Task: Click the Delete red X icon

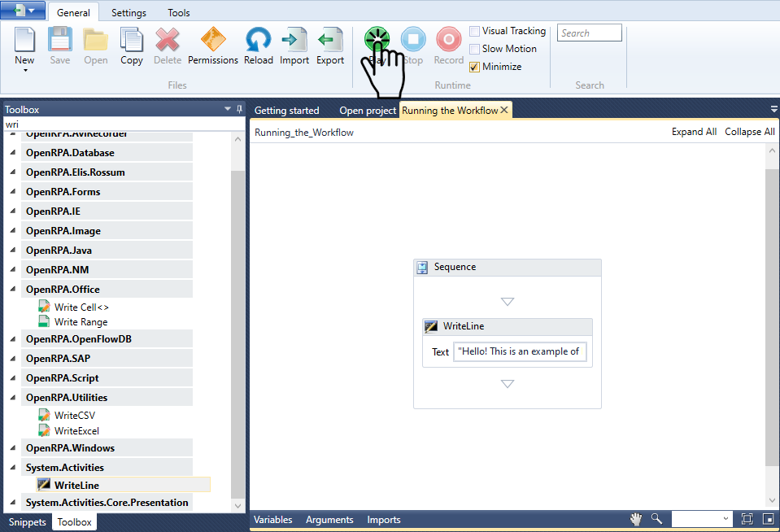Action: 168,39
